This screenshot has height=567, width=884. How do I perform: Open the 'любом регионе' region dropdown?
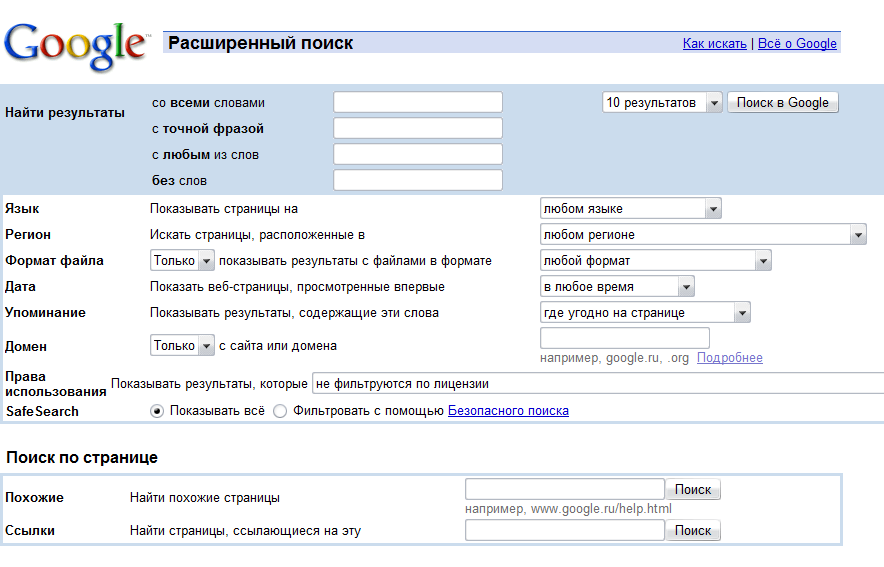pos(703,234)
